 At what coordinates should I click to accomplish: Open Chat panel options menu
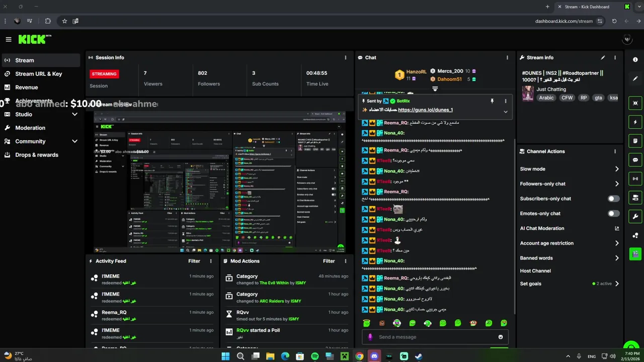(507, 57)
